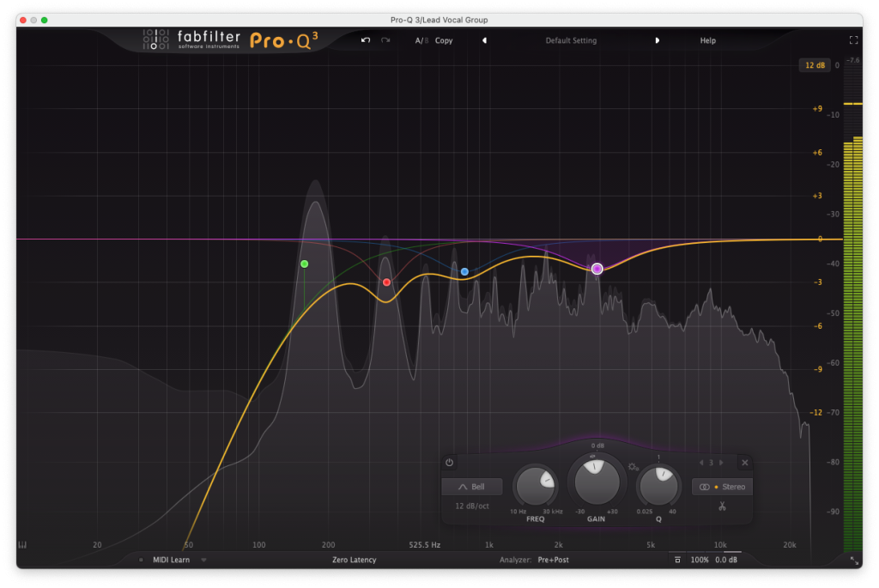Click the -12 dB scale label

tap(816, 413)
